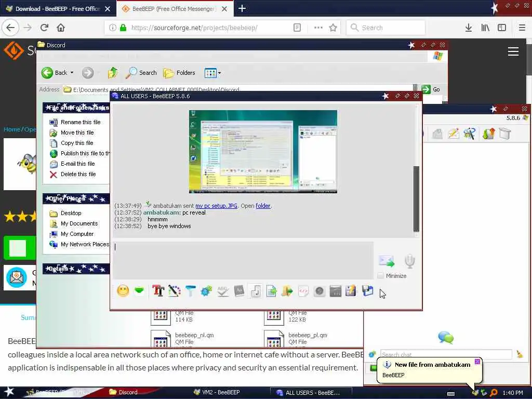532x399 pixels.
Task: Open the red Tt font style tool
Action: (158, 291)
